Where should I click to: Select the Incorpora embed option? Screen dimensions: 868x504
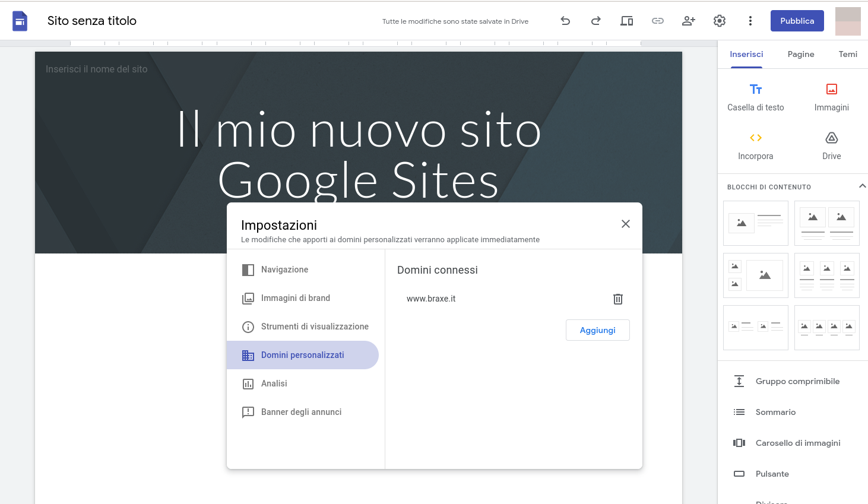(x=756, y=147)
